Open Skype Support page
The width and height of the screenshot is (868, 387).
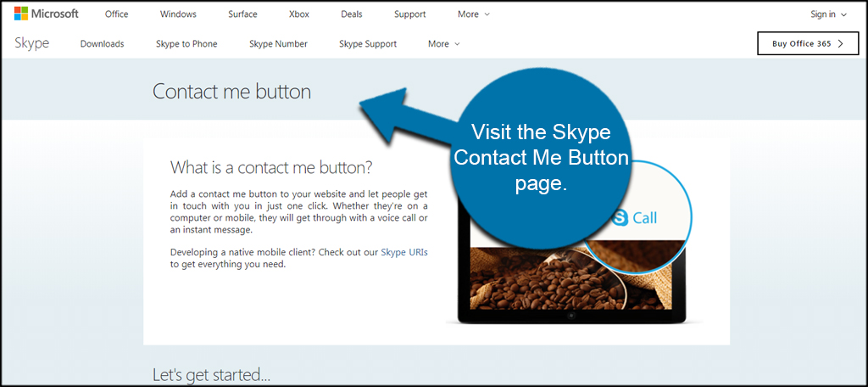(368, 44)
